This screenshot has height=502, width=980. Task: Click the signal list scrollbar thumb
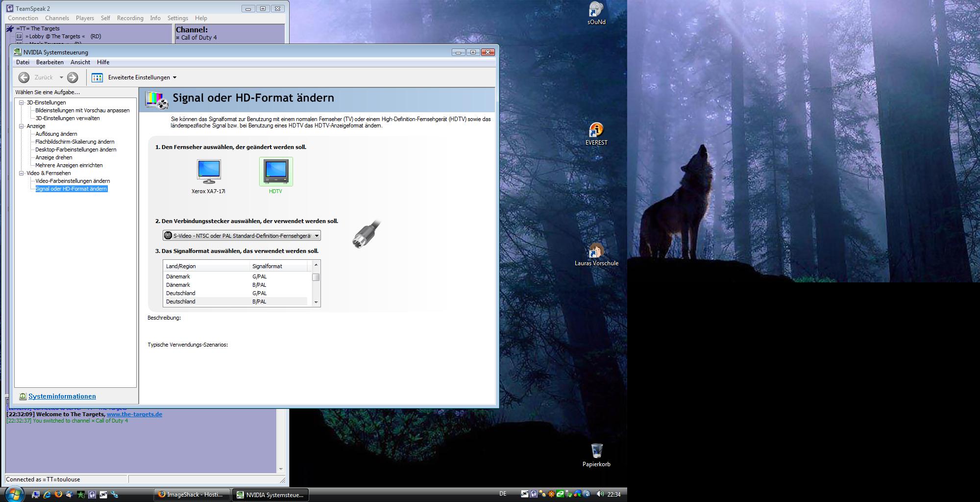coord(316,277)
